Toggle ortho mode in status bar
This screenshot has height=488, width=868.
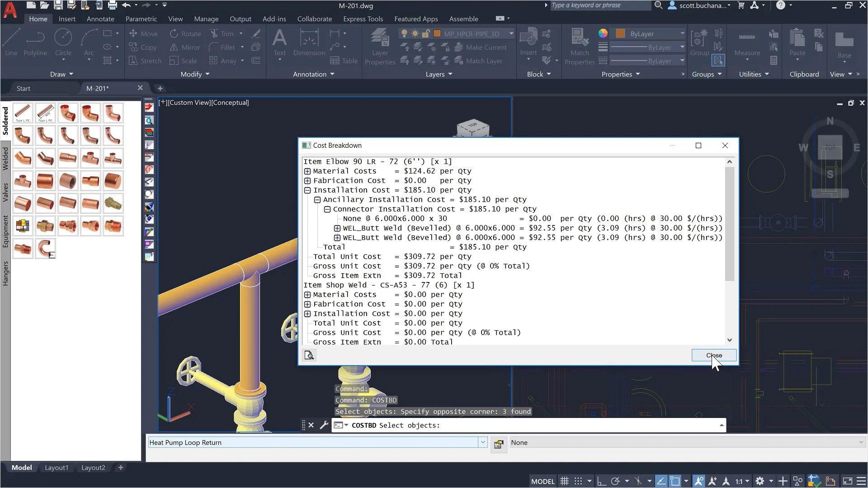pyautogui.click(x=601, y=481)
